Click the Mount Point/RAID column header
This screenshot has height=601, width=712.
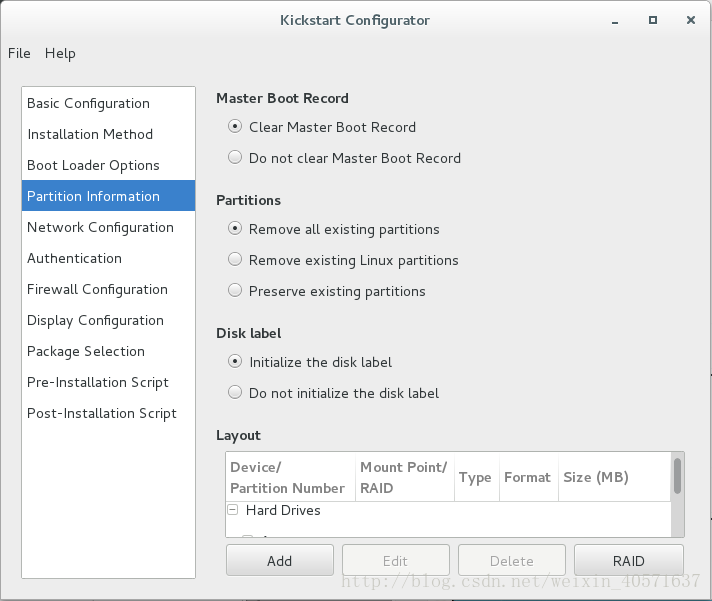405,477
